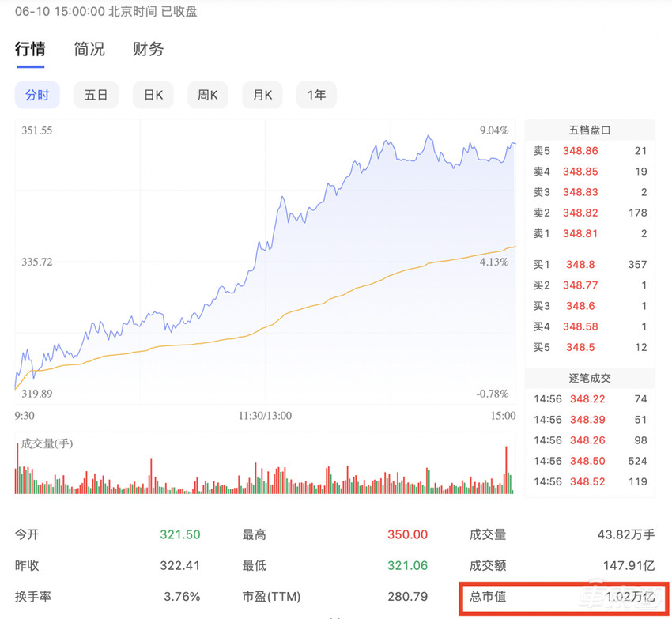Select the 1年 chart view
The width and height of the screenshot is (672, 619).
(316, 94)
